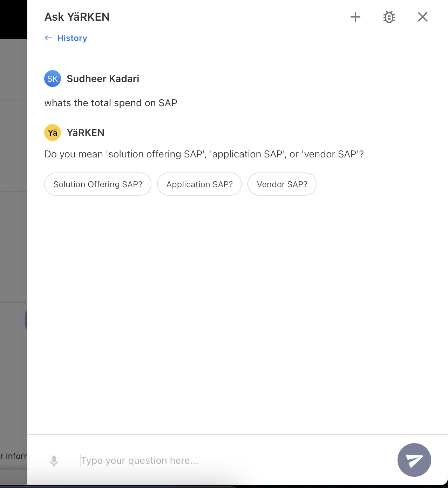Viewport: 448px width, 488px height.
Task: Send the message using the paper plane icon
Action: coord(414,460)
